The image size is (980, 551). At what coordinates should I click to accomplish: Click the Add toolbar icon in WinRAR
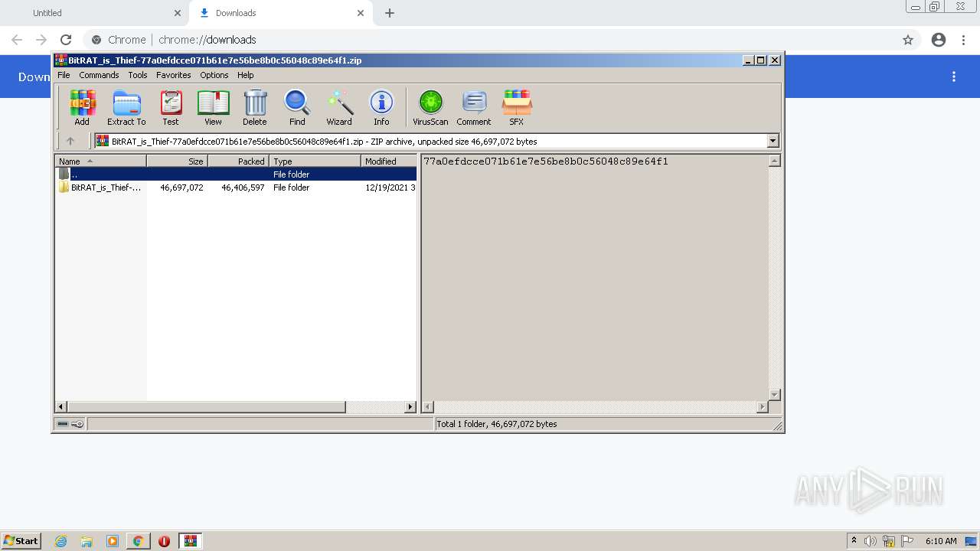tap(82, 107)
